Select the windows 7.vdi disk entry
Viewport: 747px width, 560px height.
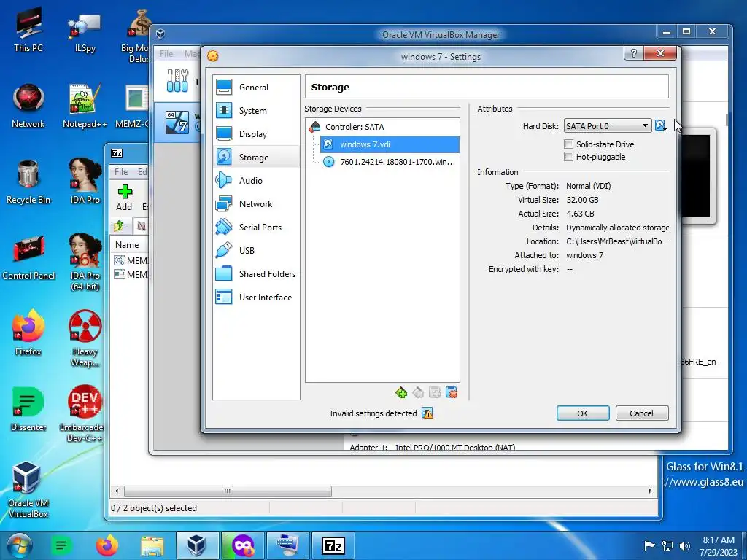390,144
